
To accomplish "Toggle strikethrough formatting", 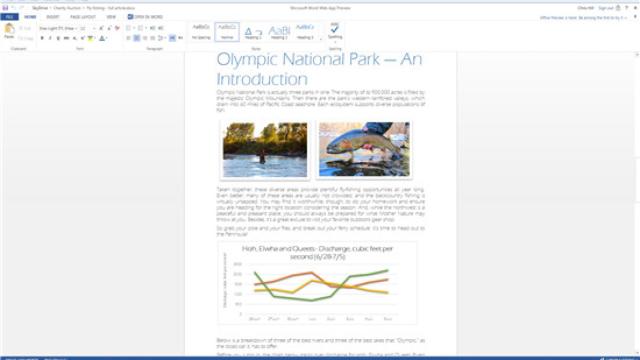I will 66,38.
